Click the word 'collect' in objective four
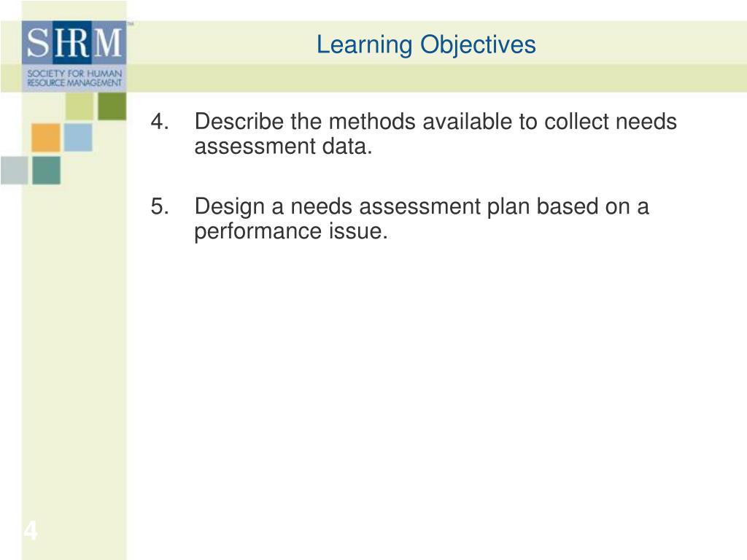The image size is (747, 560). pyautogui.click(x=576, y=122)
